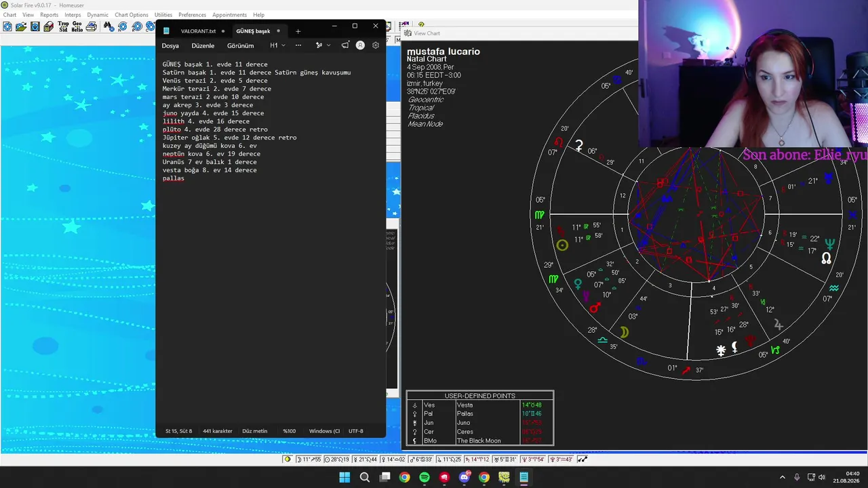This screenshot has height=488, width=868.
Task: Open the Chart Options menu
Action: (132, 14)
